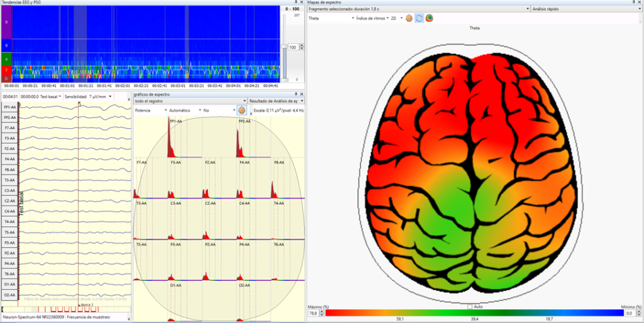Click the época 1 marker on EEG timeline
This screenshot has height=323, width=644.
pos(86,305)
